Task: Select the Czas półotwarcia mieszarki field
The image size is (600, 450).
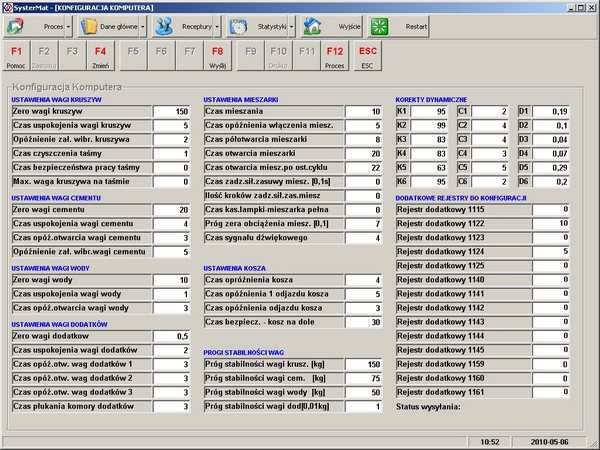Action: point(363,139)
